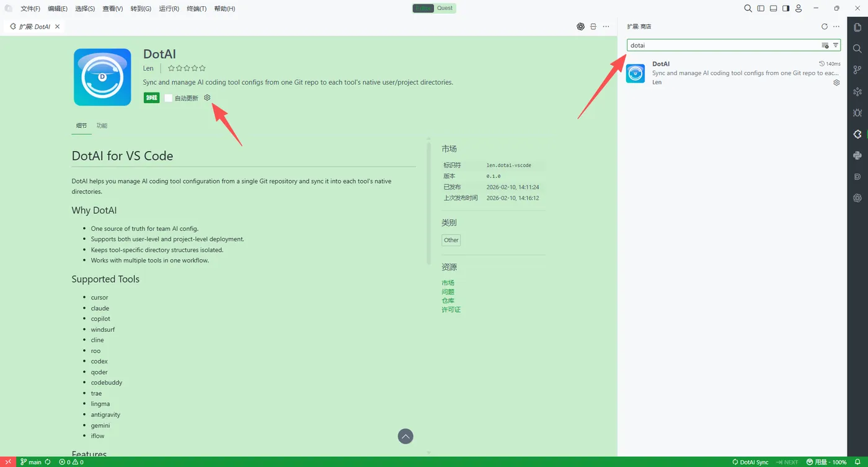Open manage gear on DotAI list item
The width and height of the screenshot is (868, 467).
(836, 82)
